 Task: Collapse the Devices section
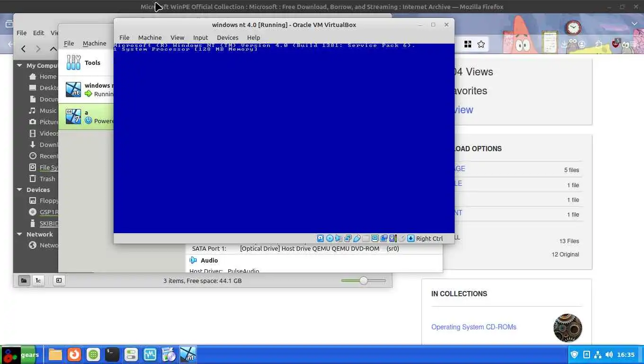[19, 190]
